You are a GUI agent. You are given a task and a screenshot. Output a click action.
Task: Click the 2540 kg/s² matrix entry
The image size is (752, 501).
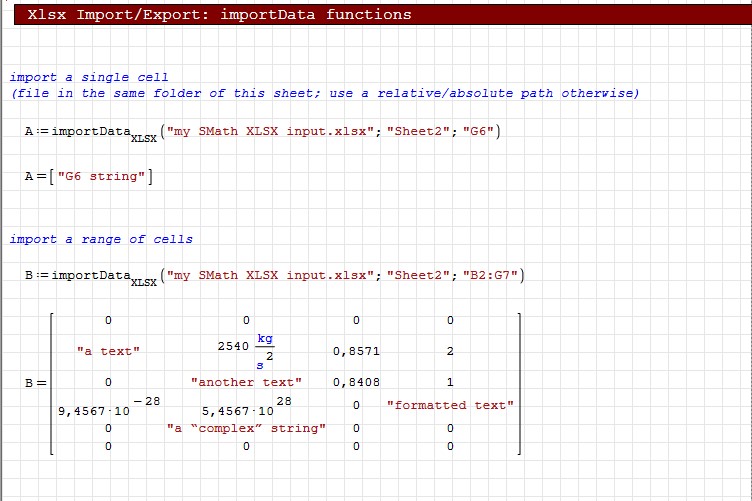pos(245,351)
